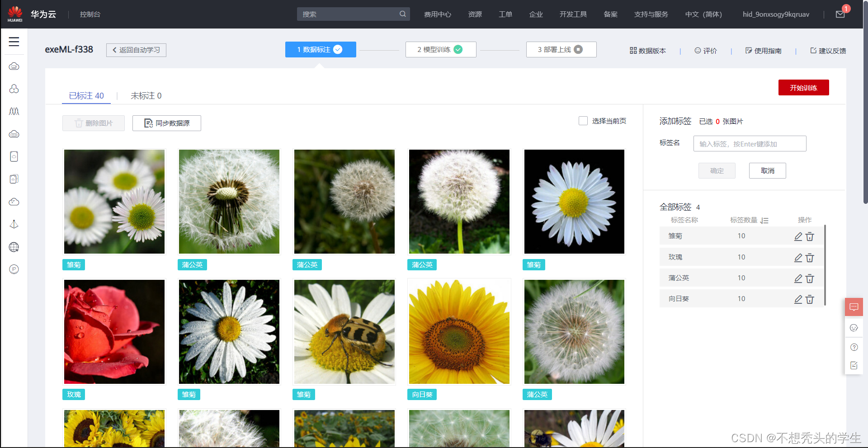Open the 支持与服务 menu
The width and height of the screenshot is (868, 448).
point(651,14)
